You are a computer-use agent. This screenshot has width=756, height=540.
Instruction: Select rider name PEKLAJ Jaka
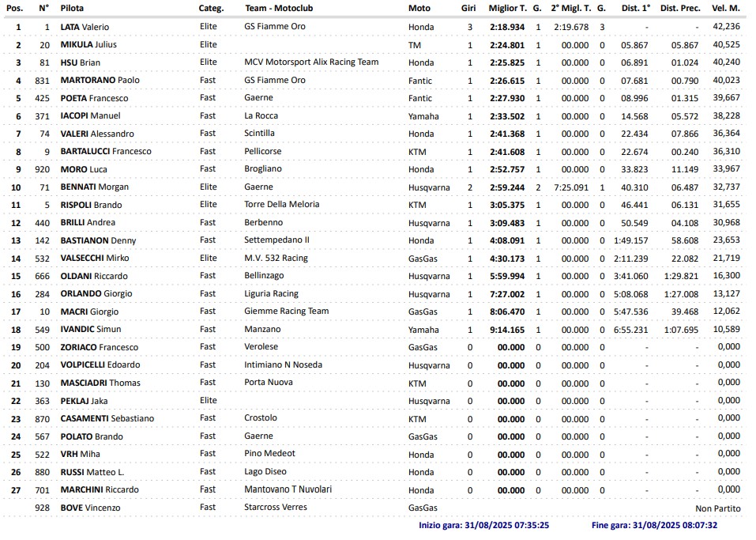pyautogui.click(x=84, y=401)
